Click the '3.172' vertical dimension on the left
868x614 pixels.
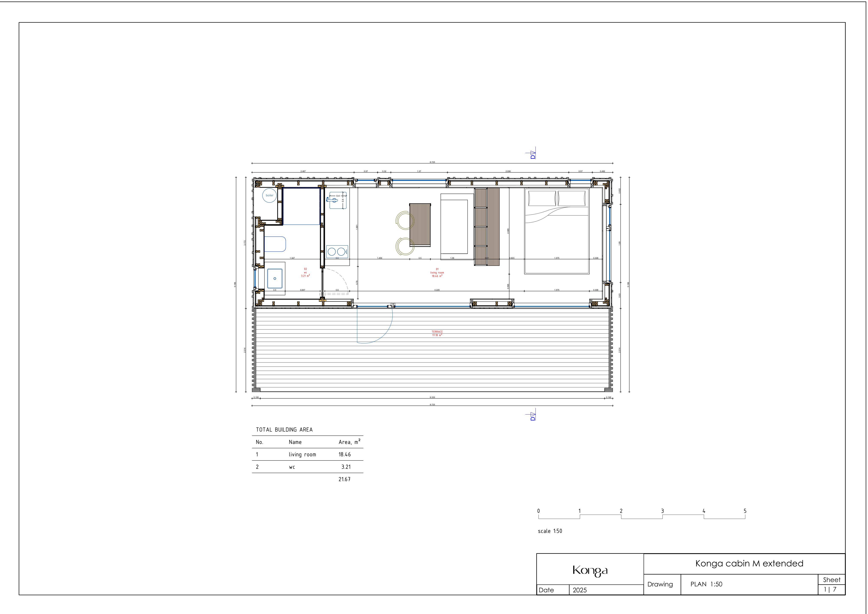245,243
